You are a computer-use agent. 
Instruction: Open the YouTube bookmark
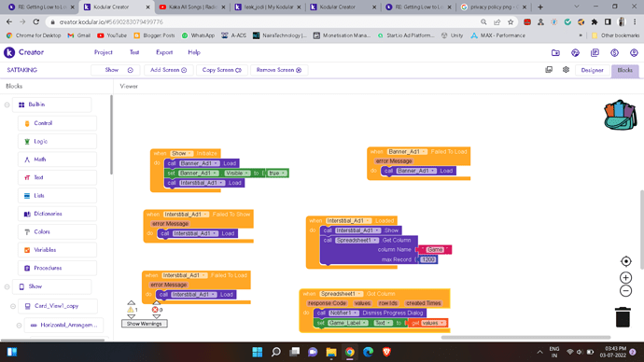point(112,35)
